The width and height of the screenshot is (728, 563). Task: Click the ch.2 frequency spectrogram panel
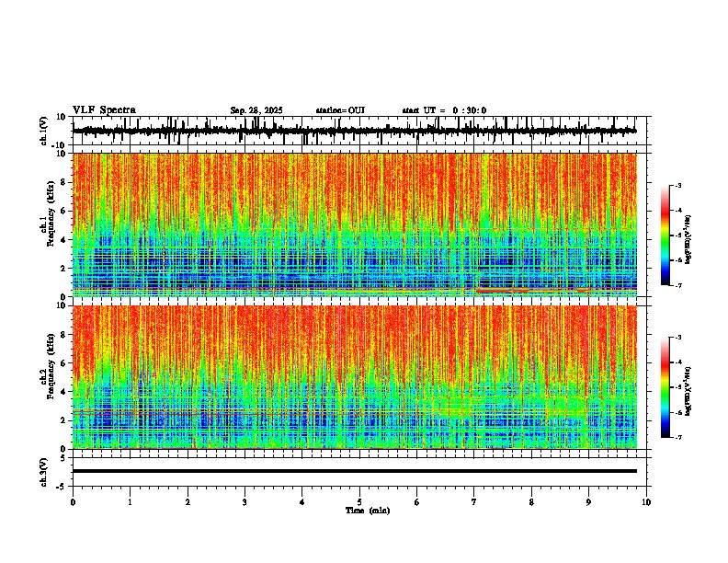pos(354,377)
